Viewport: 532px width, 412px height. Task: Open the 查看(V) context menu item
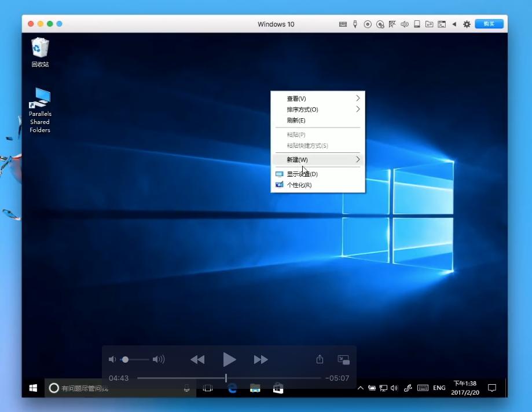pos(318,99)
